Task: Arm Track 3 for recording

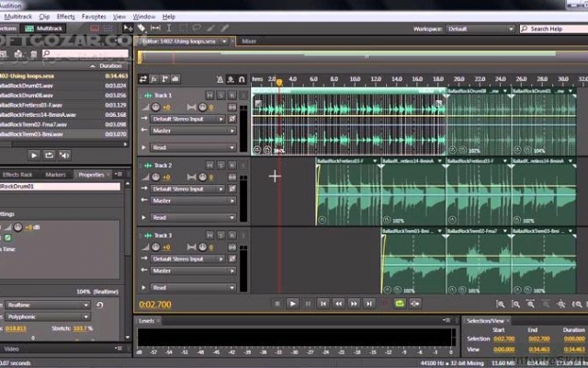Action: coord(232,236)
